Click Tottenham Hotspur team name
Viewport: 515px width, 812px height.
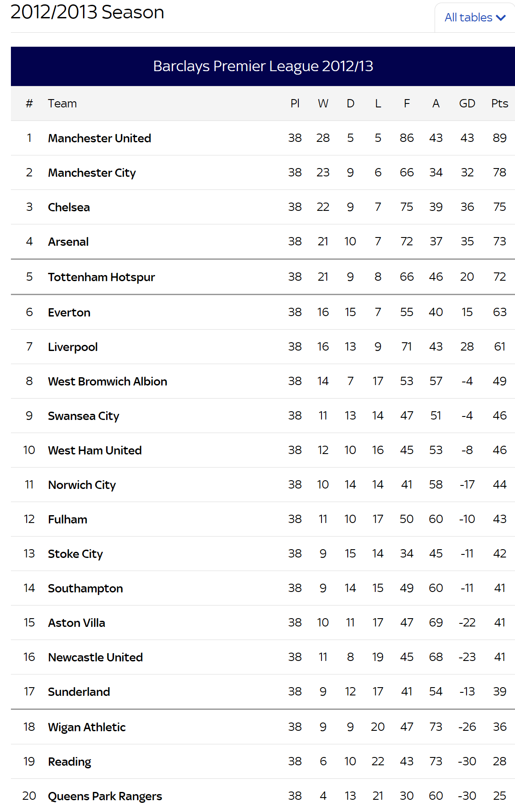[x=101, y=277]
